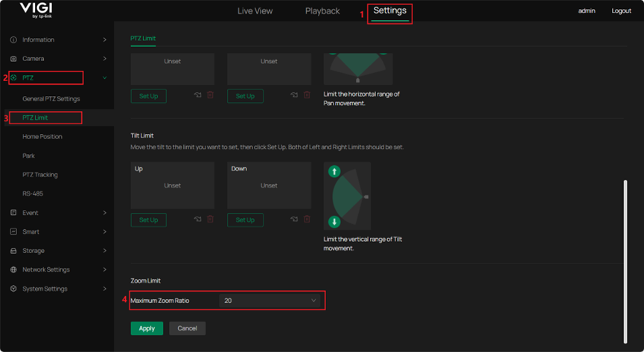Click the System Settings icon

click(13, 289)
